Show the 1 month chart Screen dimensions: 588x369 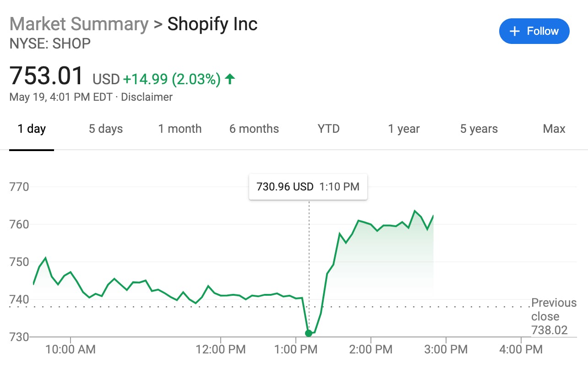(x=180, y=129)
